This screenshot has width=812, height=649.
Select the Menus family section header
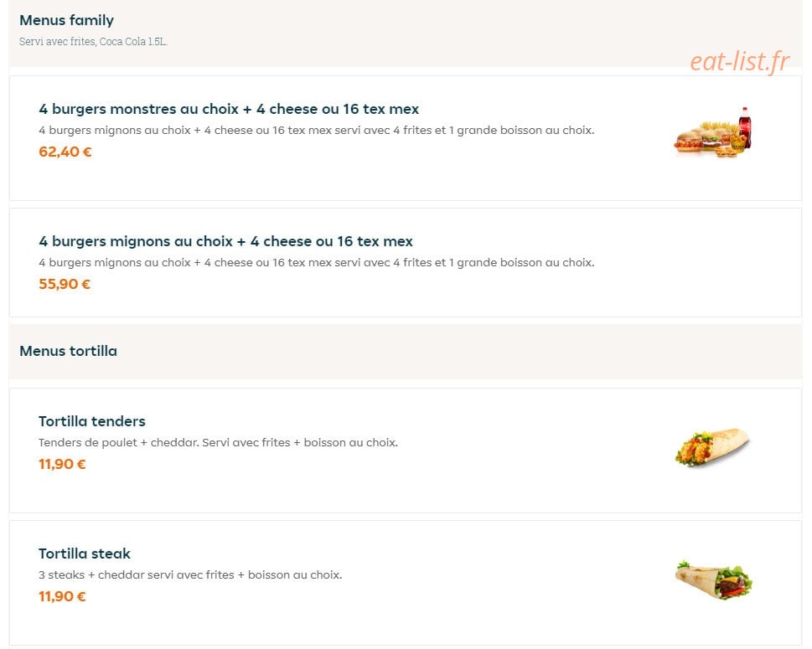[66, 20]
